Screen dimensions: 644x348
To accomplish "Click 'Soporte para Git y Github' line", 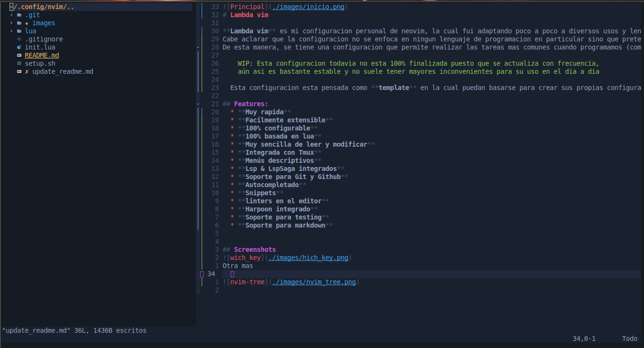I will 289,177.
